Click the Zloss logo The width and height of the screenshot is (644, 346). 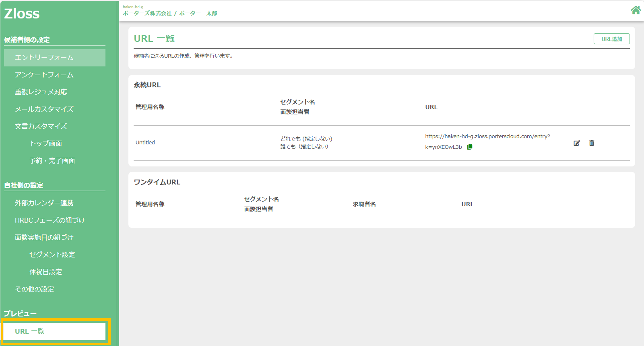[x=22, y=14]
